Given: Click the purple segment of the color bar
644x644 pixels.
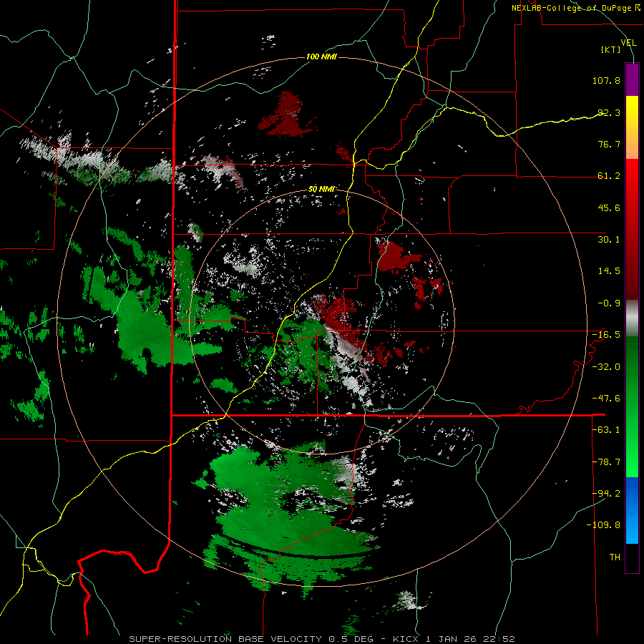Looking at the screenshot, I should click(x=632, y=79).
